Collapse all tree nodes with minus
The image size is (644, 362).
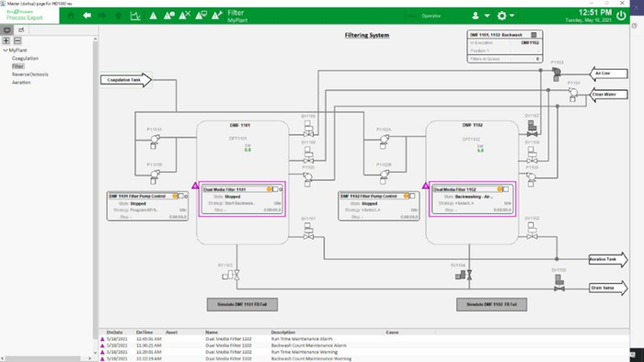tap(17, 40)
